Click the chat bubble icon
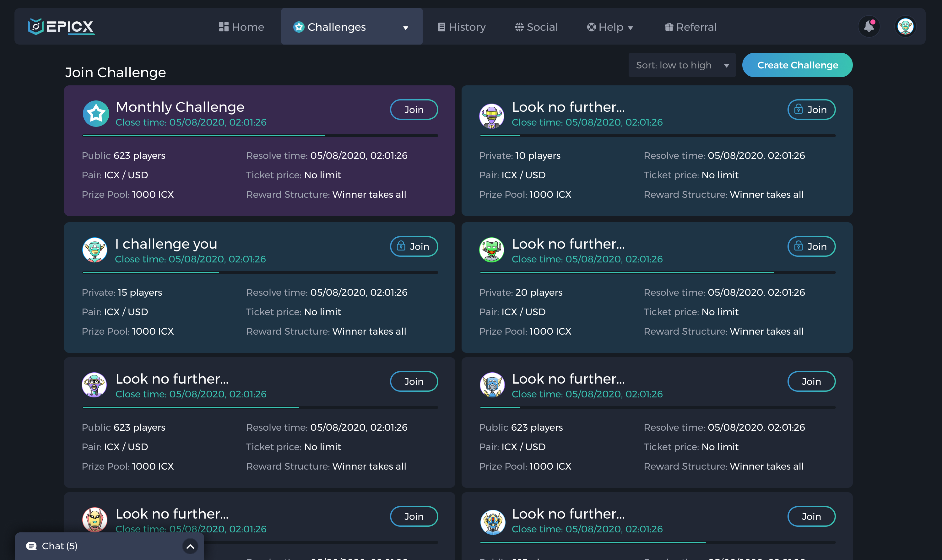Image resolution: width=942 pixels, height=560 pixels. [31, 546]
